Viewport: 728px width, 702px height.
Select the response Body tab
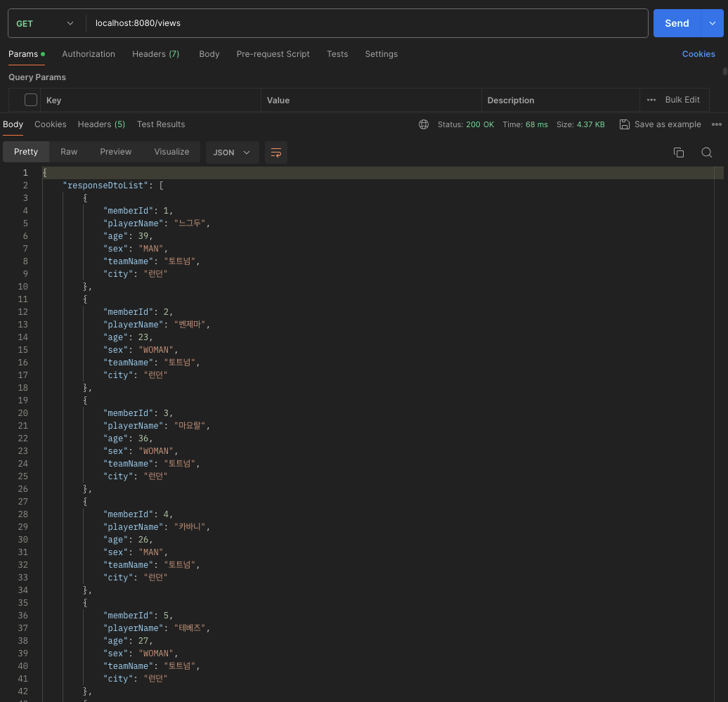coord(13,124)
